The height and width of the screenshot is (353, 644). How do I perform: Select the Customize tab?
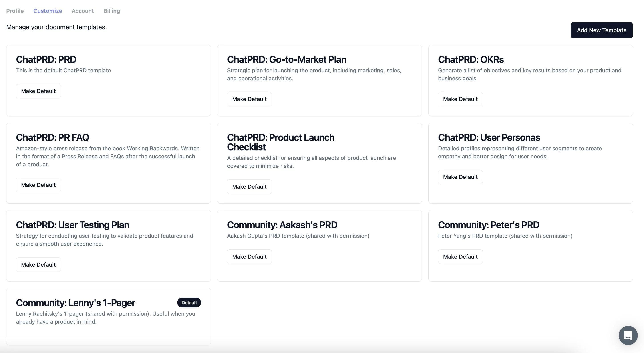[x=48, y=11]
